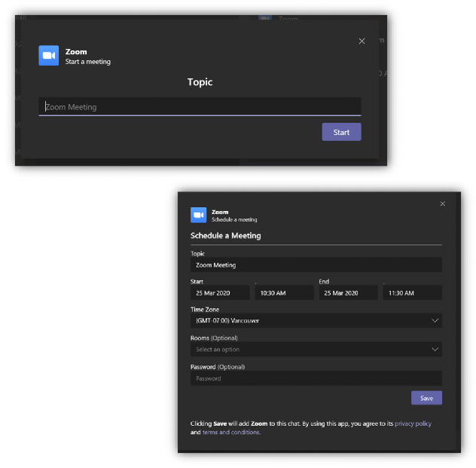Close the Start a meeting dialog
The width and height of the screenshot is (476, 468).
point(362,41)
